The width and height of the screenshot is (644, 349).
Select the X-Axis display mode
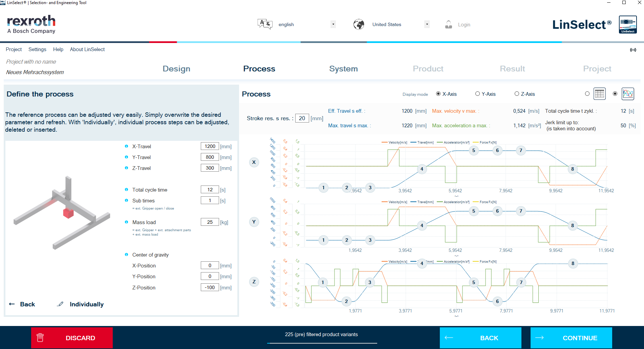point(438,94)
